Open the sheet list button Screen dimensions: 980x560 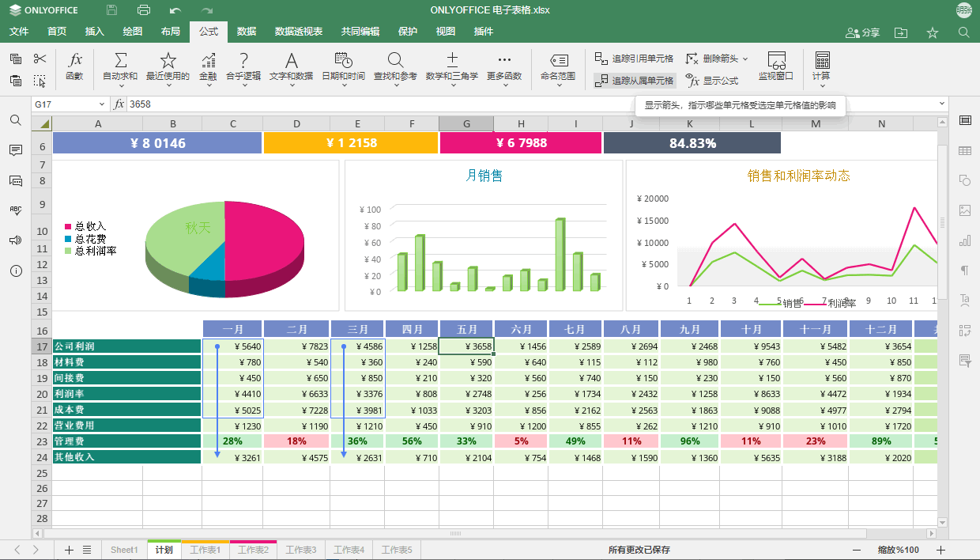click(x=87, y=550)
